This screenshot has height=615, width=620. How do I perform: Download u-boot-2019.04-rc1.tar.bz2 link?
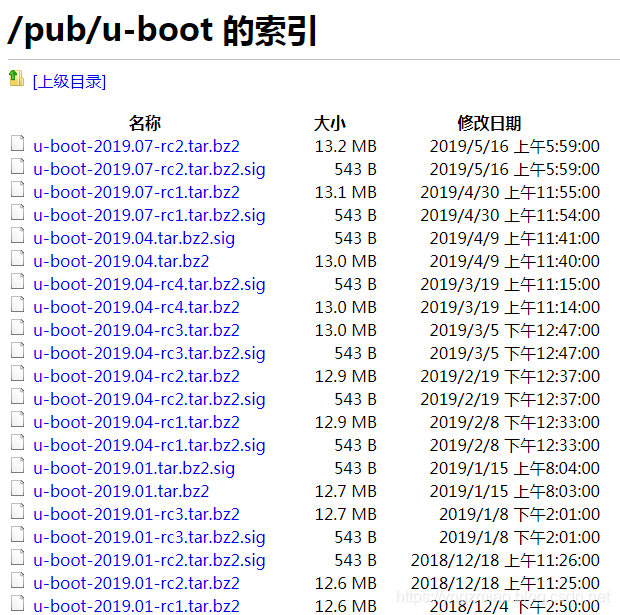pyautogui.click(x=136, y=422)
